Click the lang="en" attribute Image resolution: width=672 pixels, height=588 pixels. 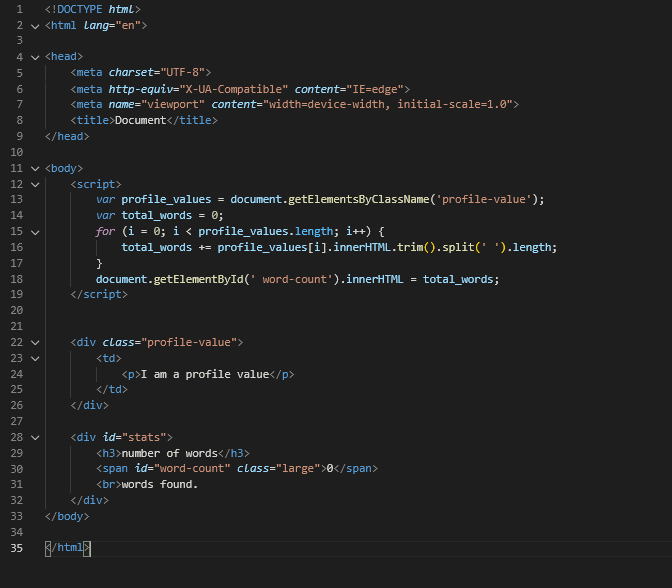point(112,25)
